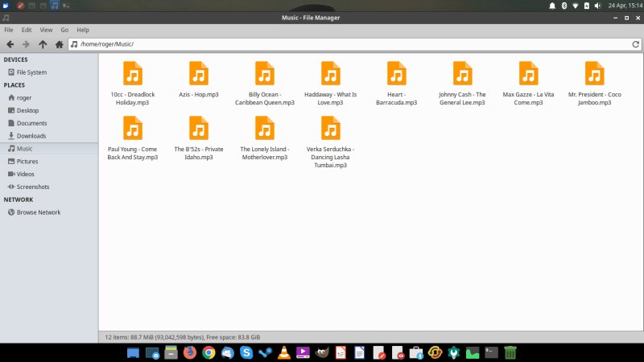Click the 24 Apr, 15:14 clock

(625, 6)
